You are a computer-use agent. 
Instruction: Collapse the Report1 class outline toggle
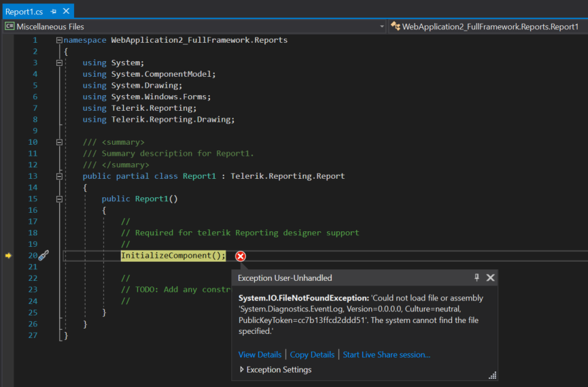pyautogui.click(x=59, y=176)
